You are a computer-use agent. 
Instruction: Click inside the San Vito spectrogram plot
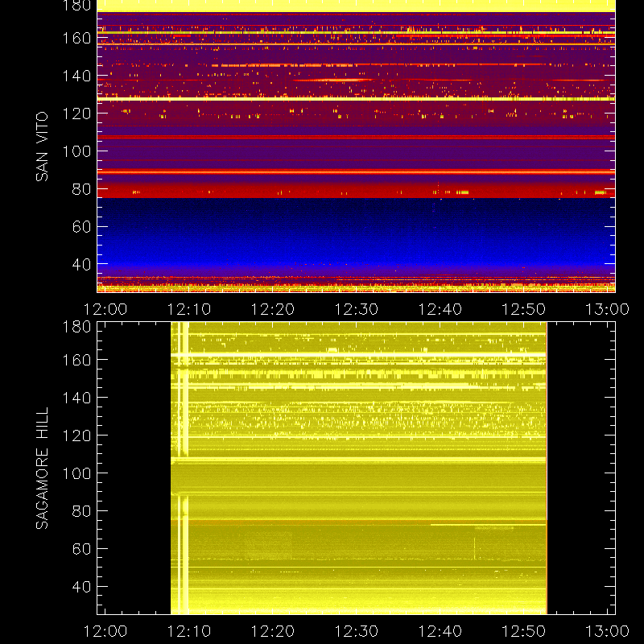pyautogui.click(x=356, y=147)
